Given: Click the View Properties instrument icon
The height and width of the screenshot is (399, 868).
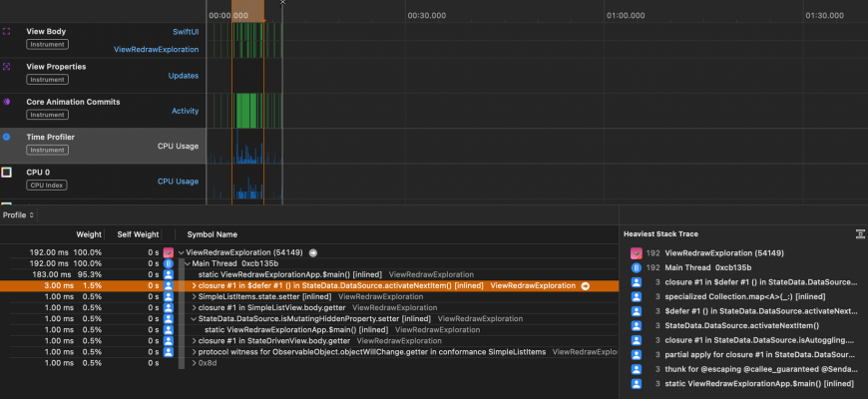Looking at the screenshot, I should click(7, 67).
